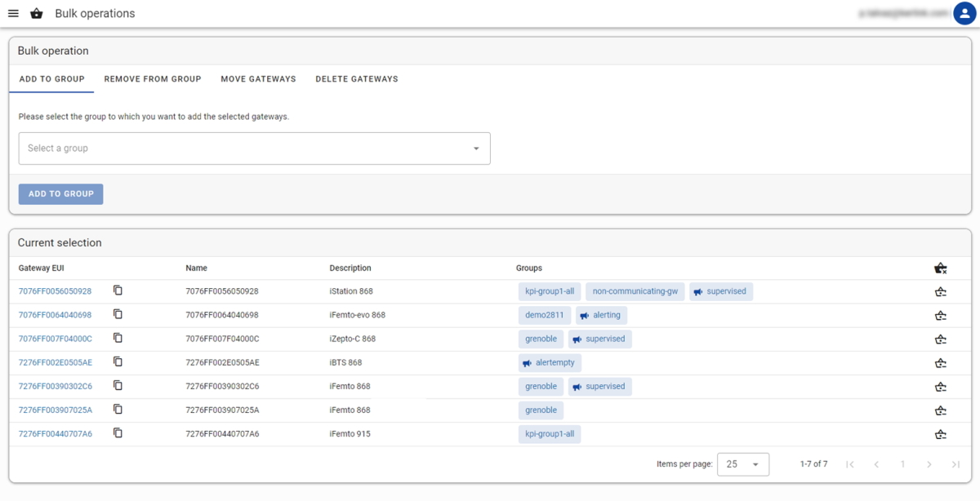Copy the EUI for gateway 7276FF003907025A
Screen dimensions: 980x501
pyautogui.click(x=118, y=409)
